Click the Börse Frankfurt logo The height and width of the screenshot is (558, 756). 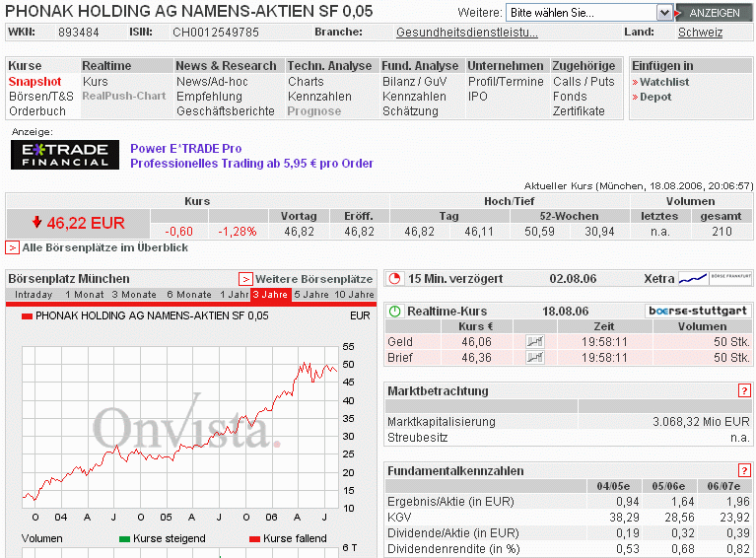tap(730, 278)
